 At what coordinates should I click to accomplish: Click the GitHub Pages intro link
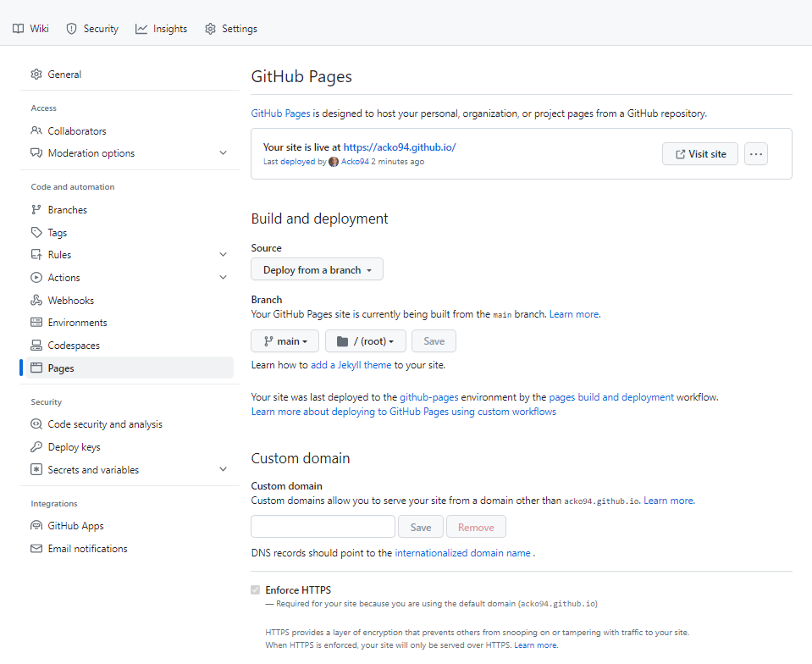280,113
